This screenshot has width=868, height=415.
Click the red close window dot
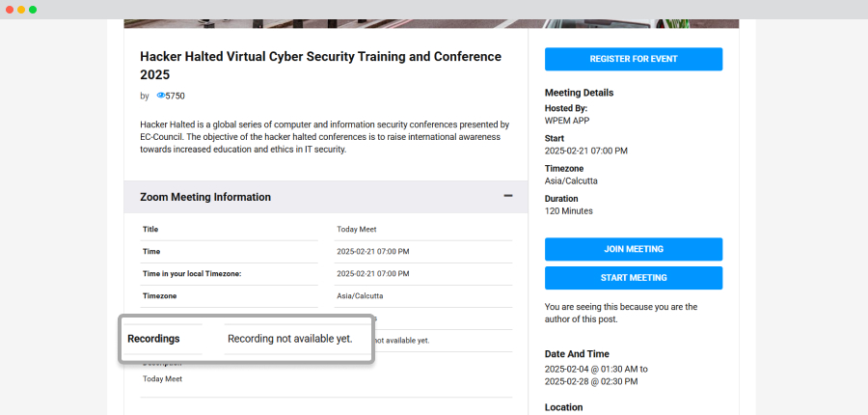click(10, 10)
